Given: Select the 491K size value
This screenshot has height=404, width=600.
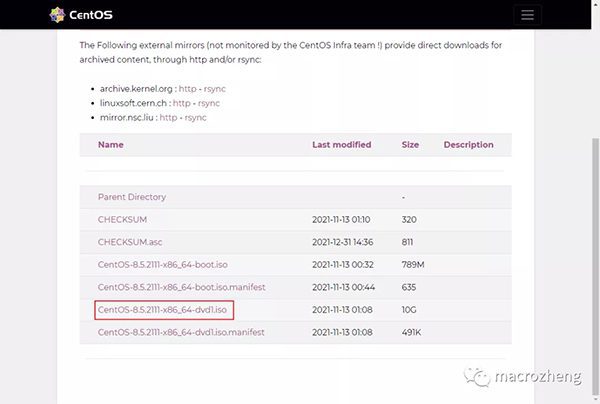Looking at the screenshot, I should (x=411, y=332).
